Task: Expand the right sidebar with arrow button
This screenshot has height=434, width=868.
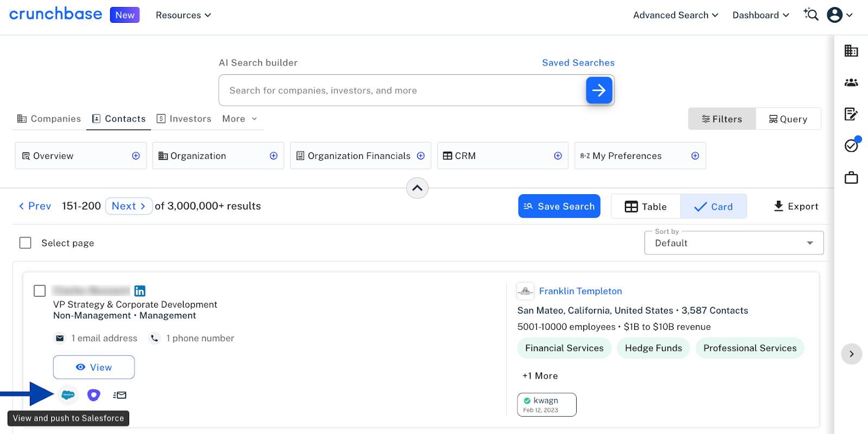Action: [851, 354]
